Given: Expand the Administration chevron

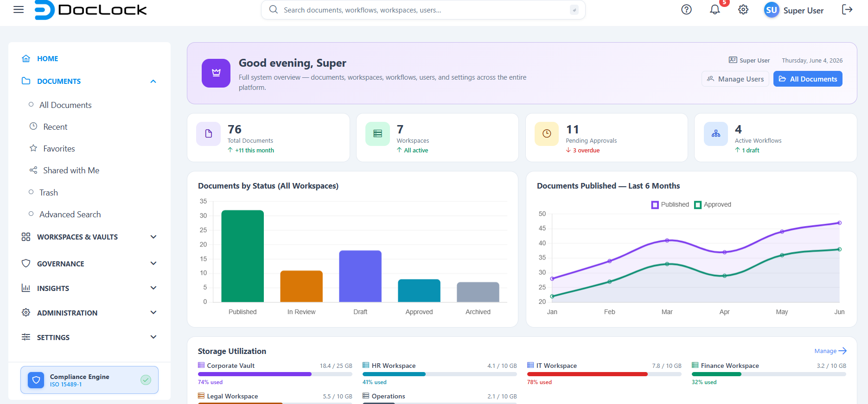Looking at the screenshot, I should click(153, 313).
